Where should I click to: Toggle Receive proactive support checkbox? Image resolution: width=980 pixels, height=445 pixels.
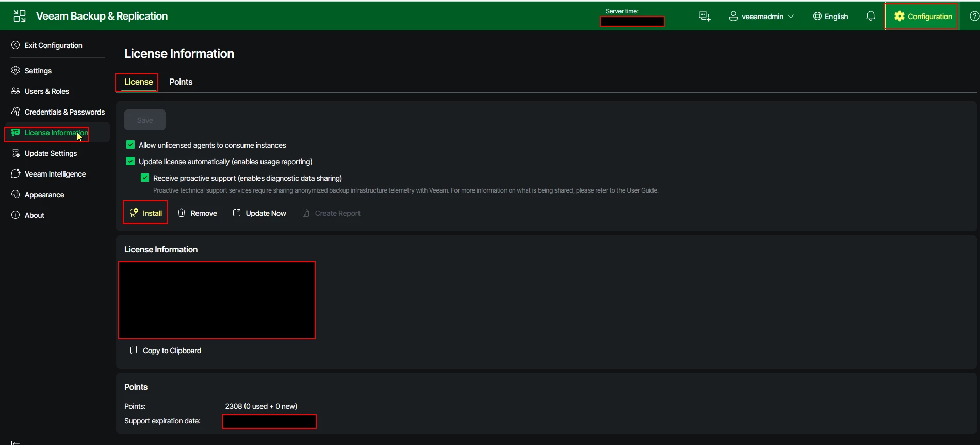coord(145,178)
